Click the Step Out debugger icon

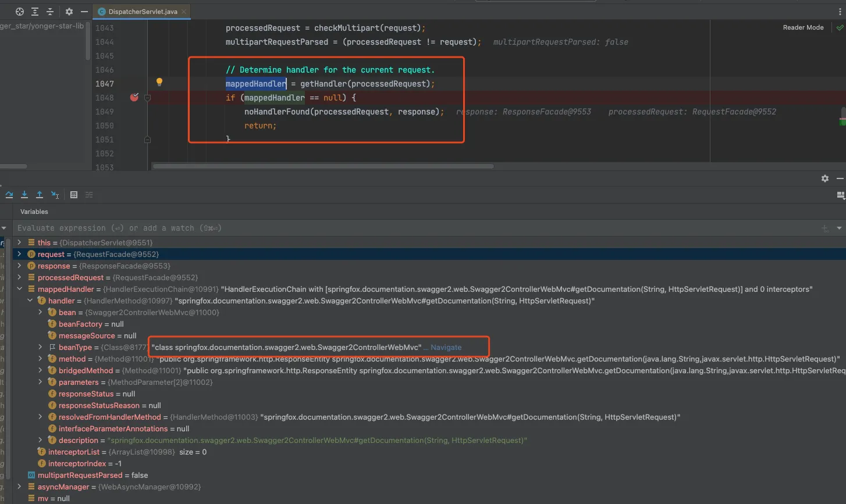(x=40, y=195)
